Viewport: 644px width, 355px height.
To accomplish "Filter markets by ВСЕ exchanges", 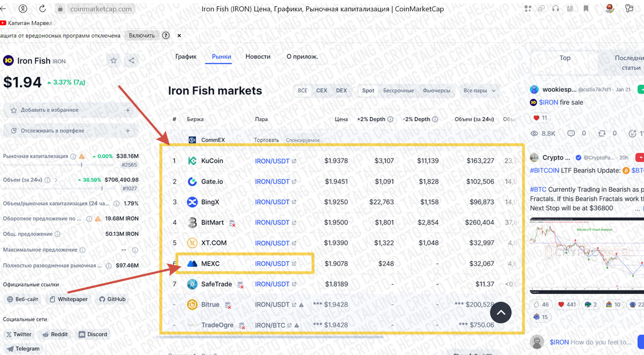I will [x=303, y=91].
